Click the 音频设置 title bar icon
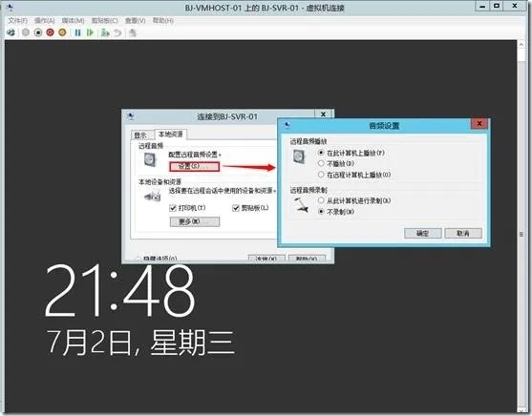Viewport: 532px width, 416px height. [287, 125]
